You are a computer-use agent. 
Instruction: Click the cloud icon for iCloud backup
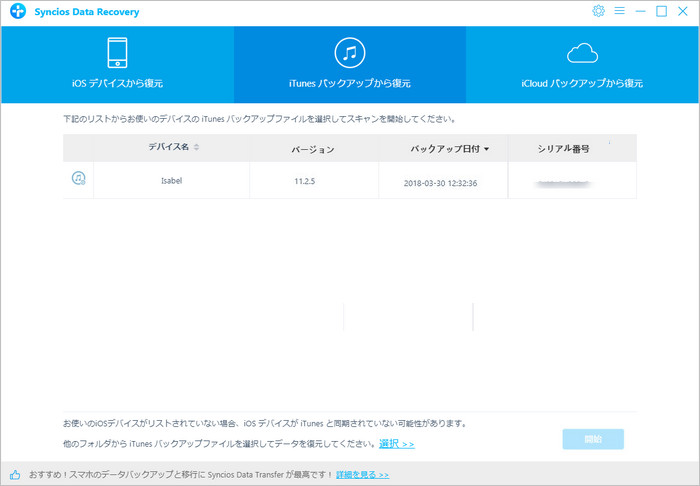(582, 54)
